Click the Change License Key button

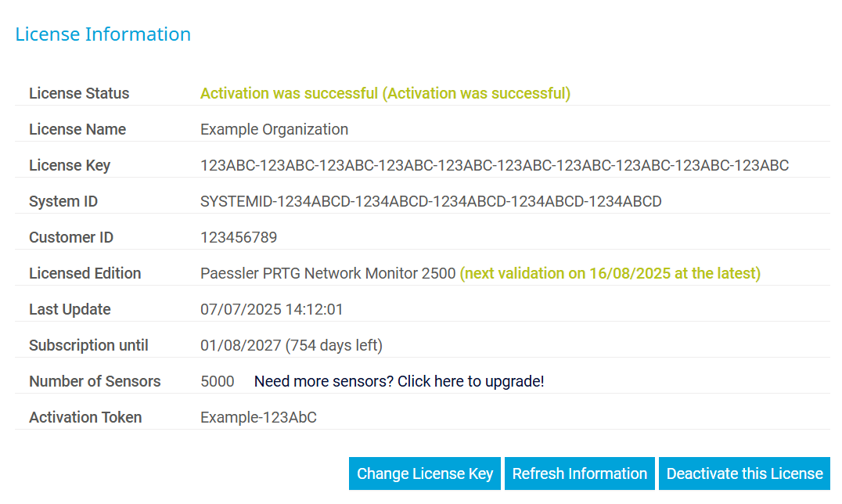425,473
